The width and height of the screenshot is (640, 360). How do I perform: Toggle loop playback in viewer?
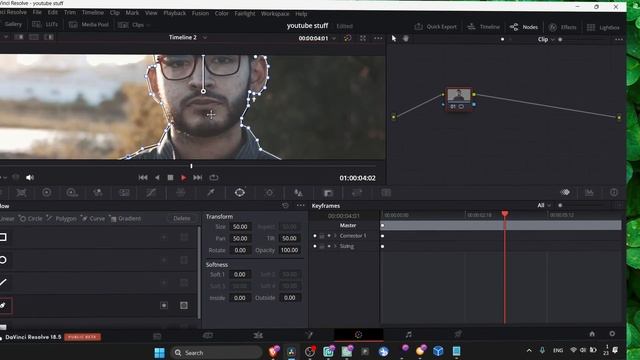213,178
